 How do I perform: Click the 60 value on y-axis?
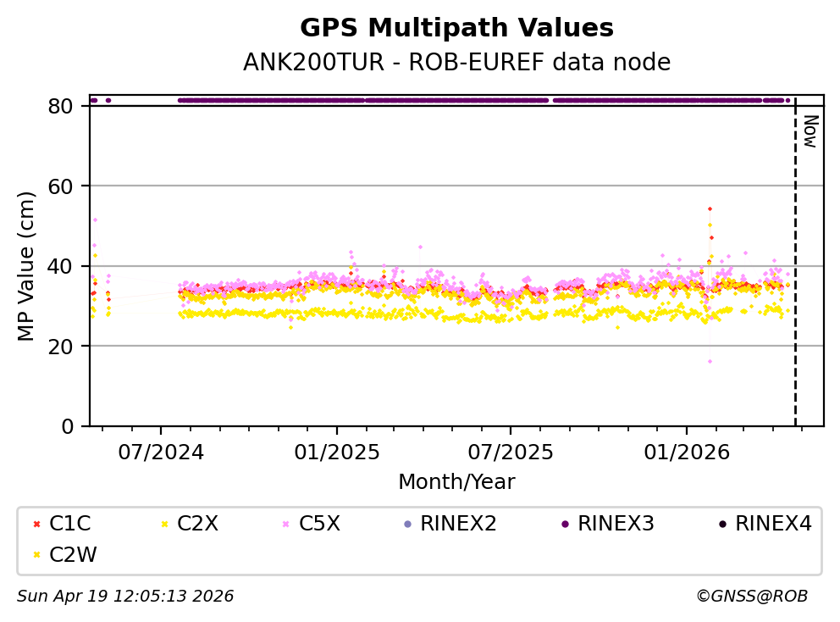(x=69, y=186)
